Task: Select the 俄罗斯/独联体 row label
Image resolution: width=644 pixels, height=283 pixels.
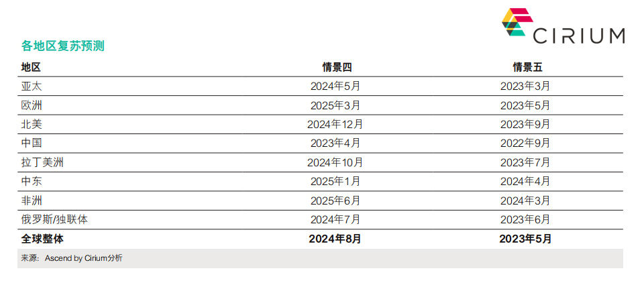Action: click(x=54, y=220)
